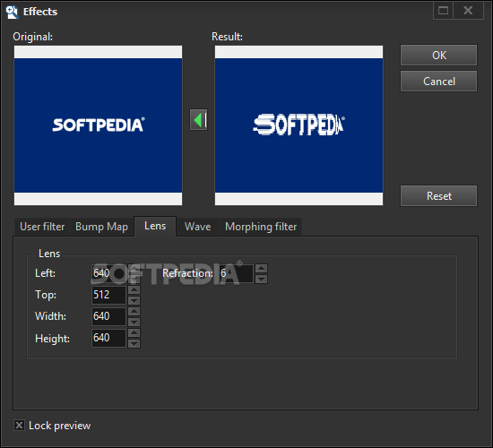The image size is (493, 448).
Task: Switch to the User filter tab
Action: point(42,227)
